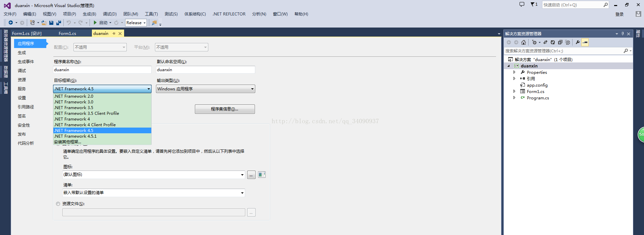Click 登录 sign-in link
Screen dimensions: 644x235
click(620, 14)
